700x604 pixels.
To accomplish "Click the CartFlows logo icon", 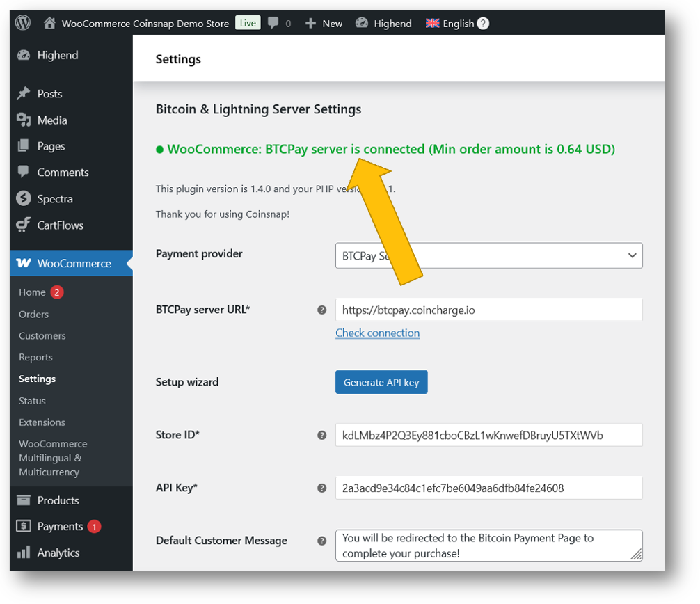I will click(x=23, y=225).
